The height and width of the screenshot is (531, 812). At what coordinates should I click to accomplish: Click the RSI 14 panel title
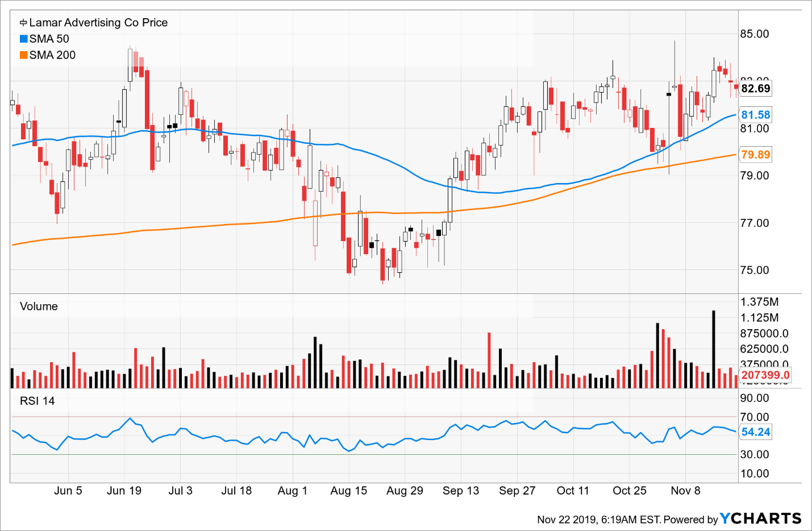(38, 401)
